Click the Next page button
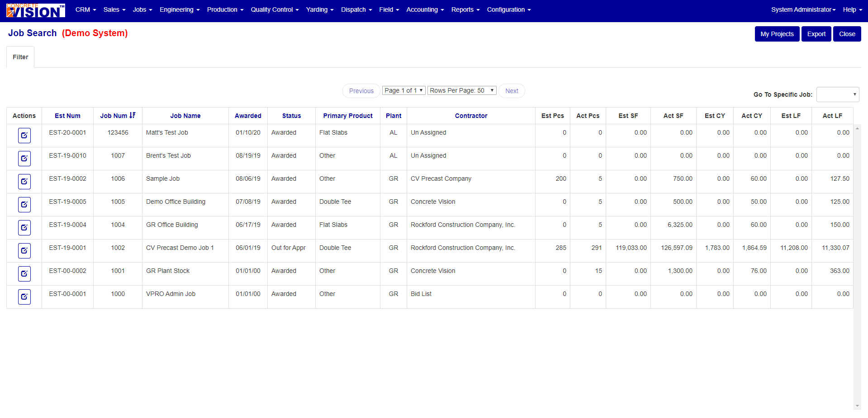The image size is (868, 418). coord(512,91)
